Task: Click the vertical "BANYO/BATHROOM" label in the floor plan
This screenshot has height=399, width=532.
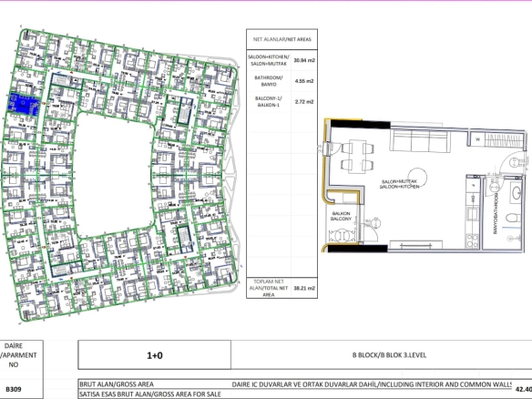Action: 495,214
